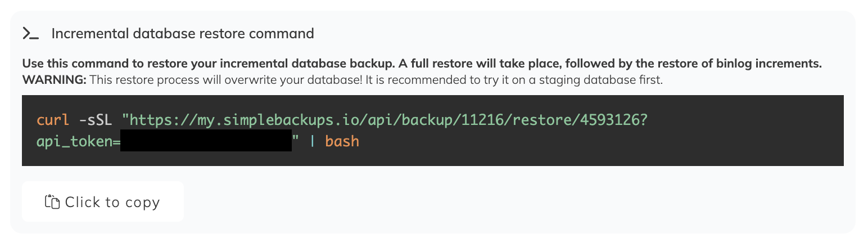The image size is (868, 242).
Task: Click the clipboard icon in the copy button
Action: click(x=52, y=202)
